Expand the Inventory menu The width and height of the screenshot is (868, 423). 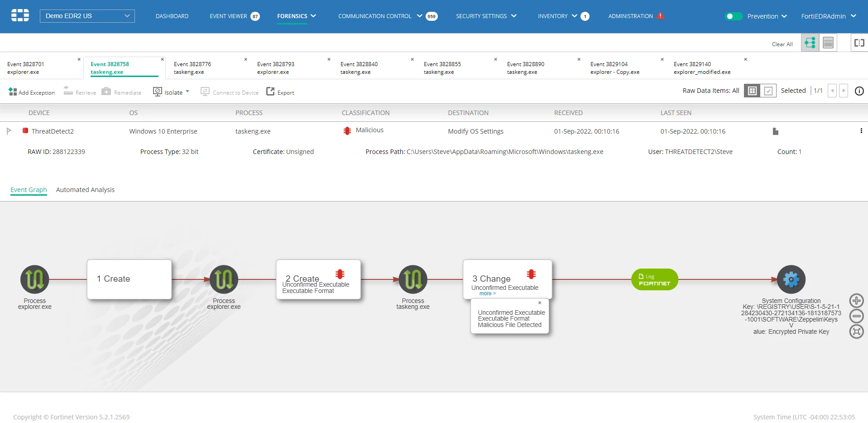[575, 16]
